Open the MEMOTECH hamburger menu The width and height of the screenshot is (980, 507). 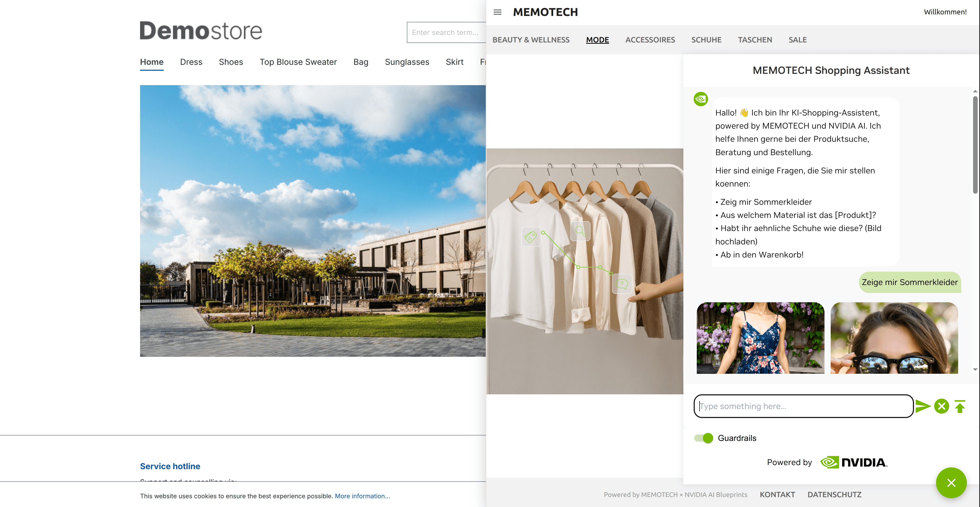[x=497, y=12]
